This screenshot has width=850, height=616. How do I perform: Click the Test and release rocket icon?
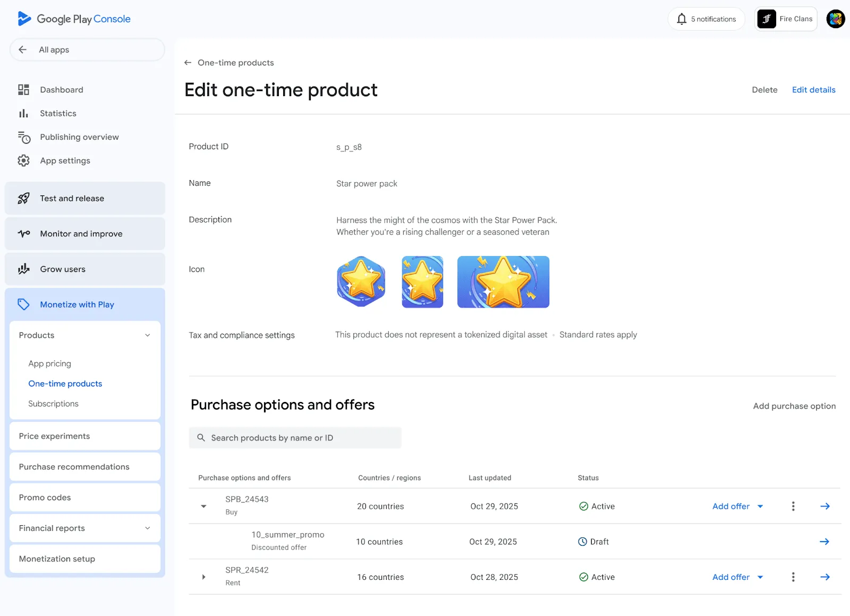[x=23, y=199]
